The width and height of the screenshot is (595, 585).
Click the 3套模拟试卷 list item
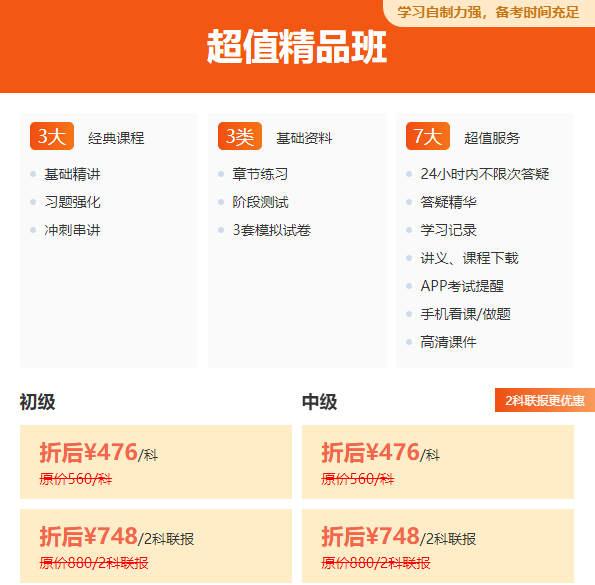(x=272, y=230)
